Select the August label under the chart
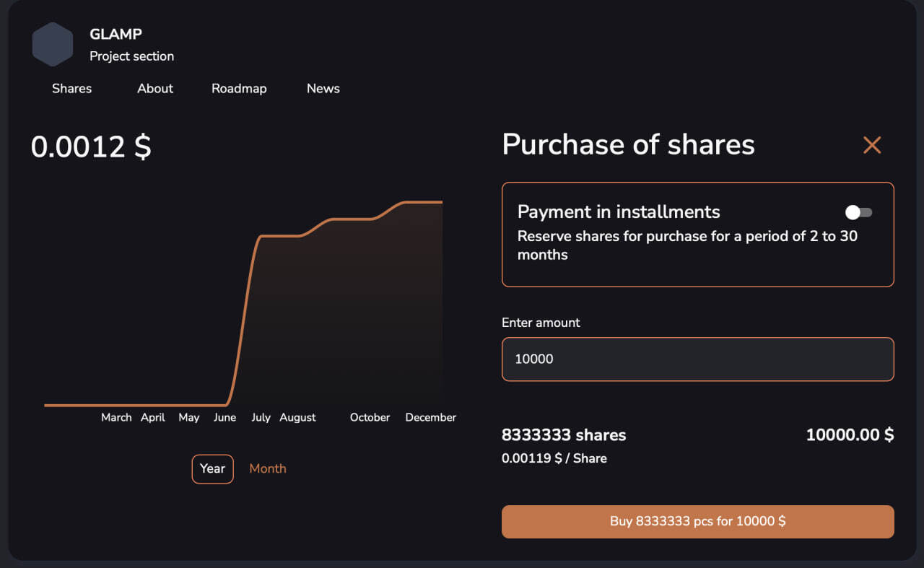The image size is (924, 568). pos(297,417)
